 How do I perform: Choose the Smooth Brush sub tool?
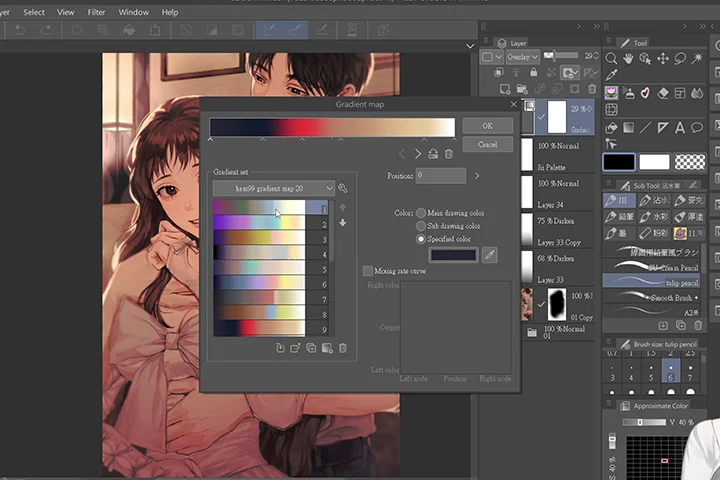pos(651,298)
